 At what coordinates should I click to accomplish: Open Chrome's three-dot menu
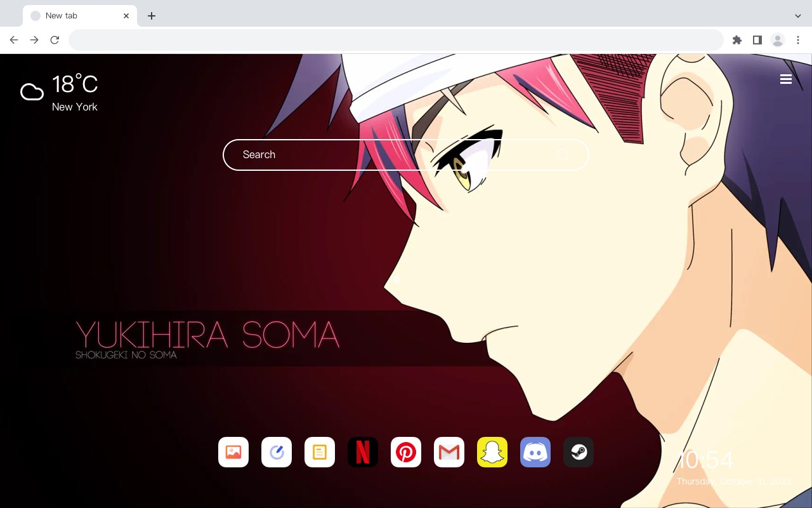click(x=797, y=40)
